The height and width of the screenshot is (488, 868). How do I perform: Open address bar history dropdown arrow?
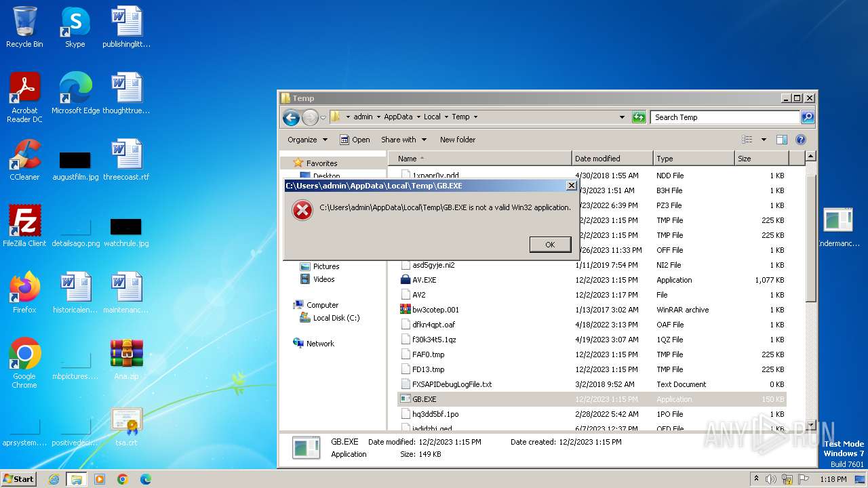point(622,117)
